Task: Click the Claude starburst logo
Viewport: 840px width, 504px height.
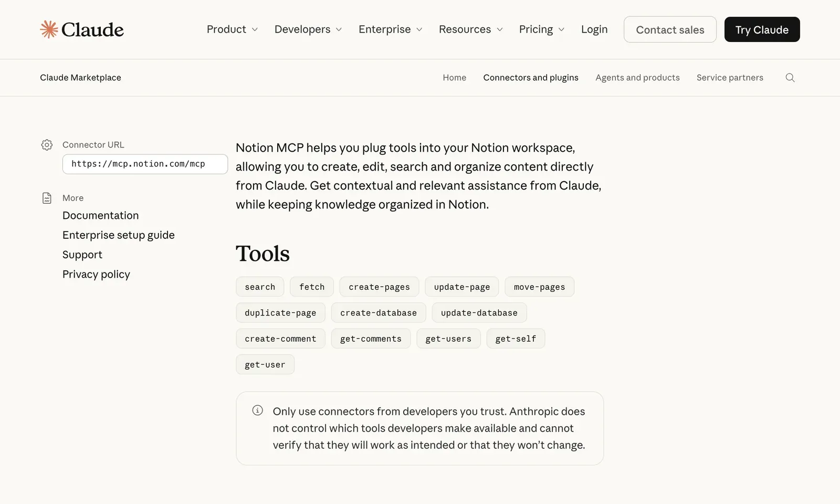Action: coord(49,29)
